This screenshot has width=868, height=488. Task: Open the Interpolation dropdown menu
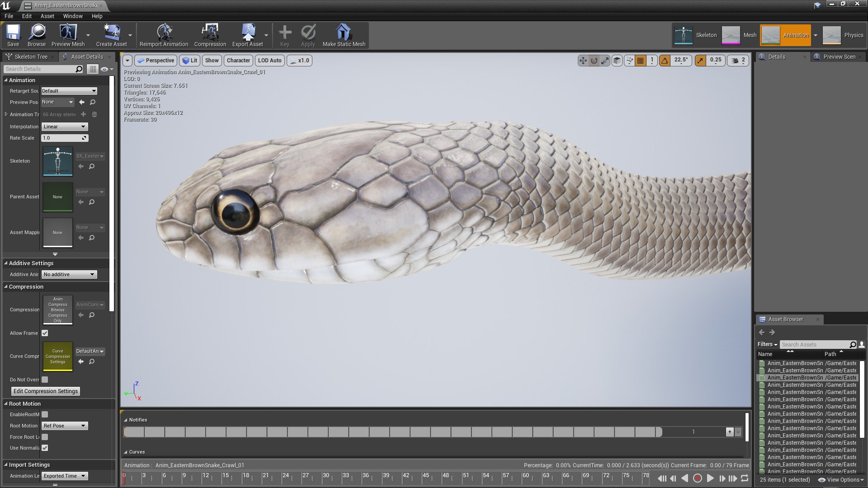[64, 127]
